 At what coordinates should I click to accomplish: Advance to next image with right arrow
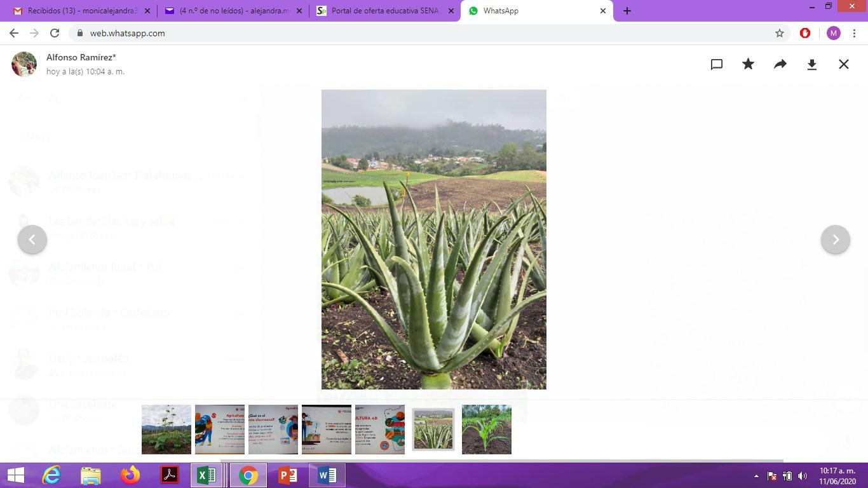coord(835,240)
